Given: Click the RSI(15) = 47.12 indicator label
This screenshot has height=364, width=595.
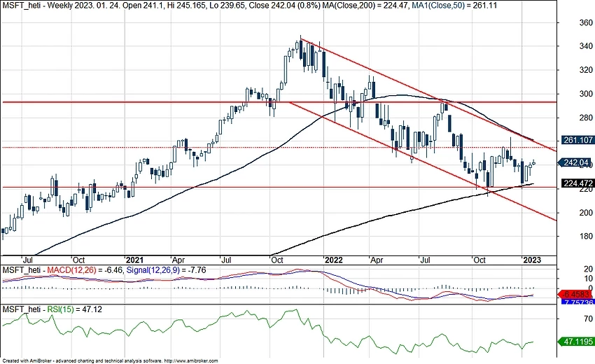Looking at the screenshot, I should tap(74, 309).
